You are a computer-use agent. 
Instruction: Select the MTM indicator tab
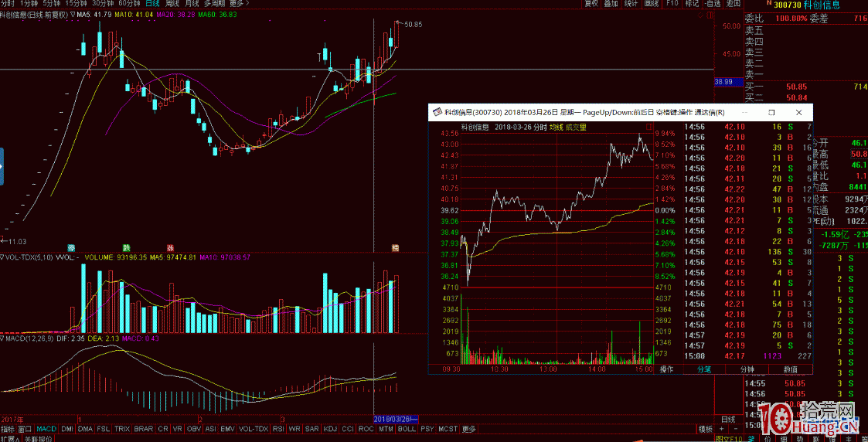click(386, 429)
